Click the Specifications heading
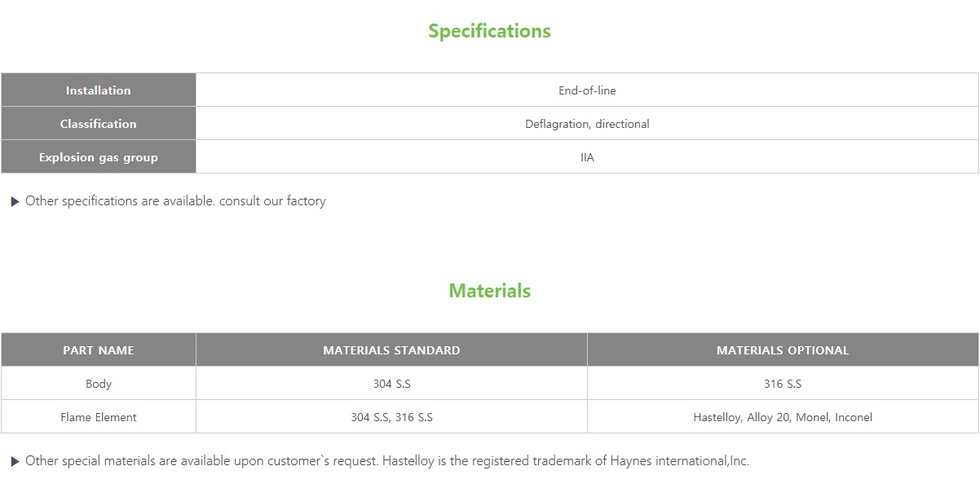Screen dimensions: 980x488 click(489, 31)
